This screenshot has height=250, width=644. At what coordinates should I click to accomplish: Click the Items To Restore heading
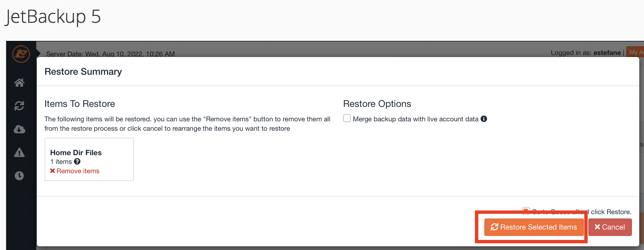80,104
